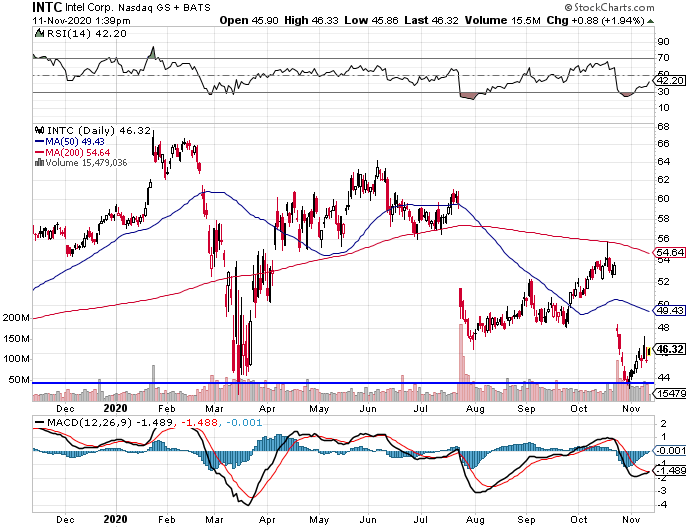Click the MA(200) 54.64 legend entry
This screenshot has height=529, width=696.
pyautogui.click(x=72, y=152)
